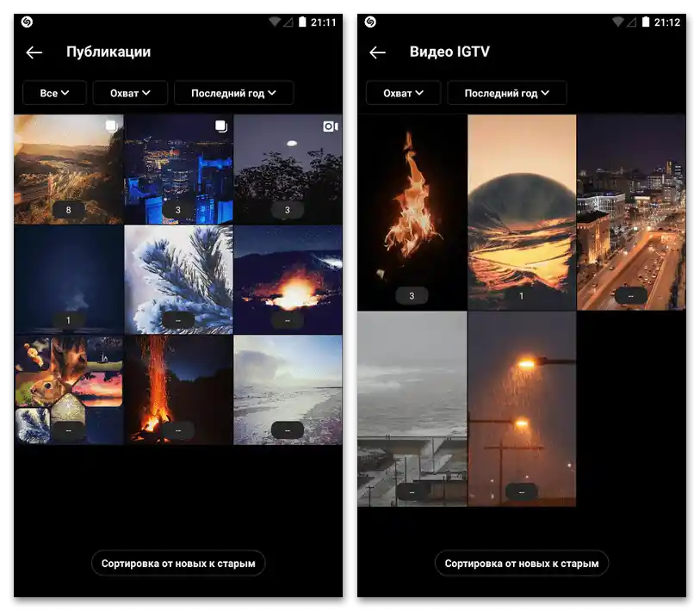This screenshot has height=611, width=700.
Task: Open Последний год dropdown in Публикации screen
Action: coord(234,93)
